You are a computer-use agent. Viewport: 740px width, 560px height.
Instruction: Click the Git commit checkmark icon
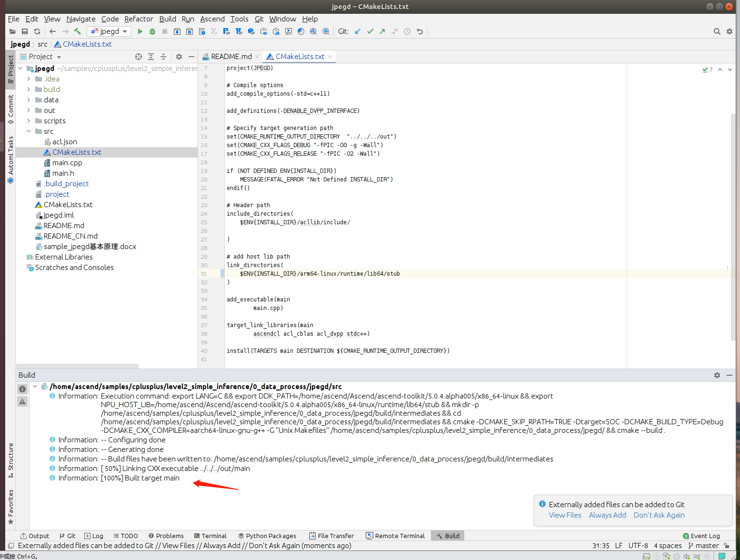coord(370,31)
